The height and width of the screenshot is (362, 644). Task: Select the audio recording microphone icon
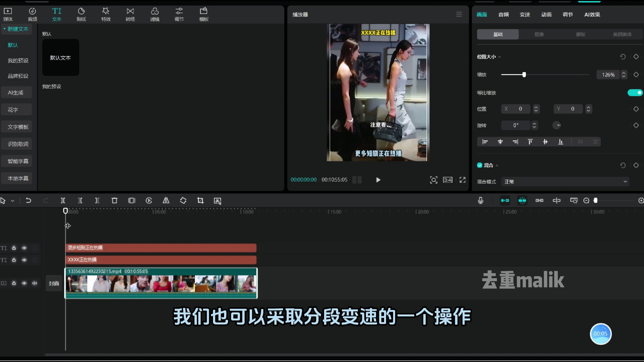(480, 201)
